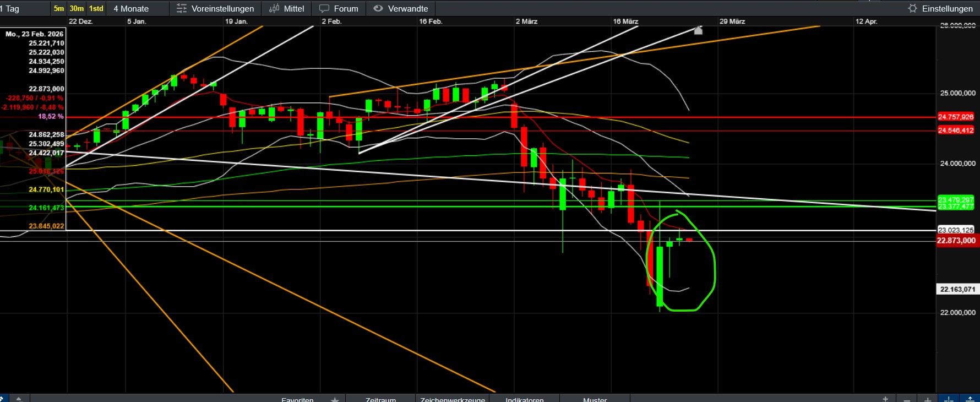Select the red 24.546,412 price line label

point(956,131)
